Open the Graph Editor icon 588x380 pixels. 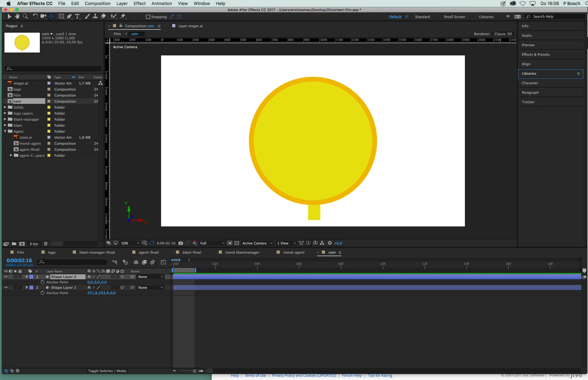click(163, 262)
